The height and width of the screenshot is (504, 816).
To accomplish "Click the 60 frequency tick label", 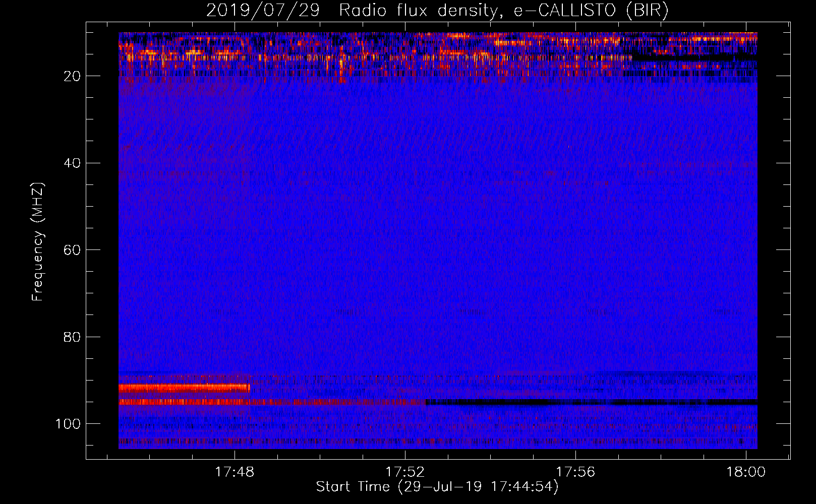I will coord(72,250).
